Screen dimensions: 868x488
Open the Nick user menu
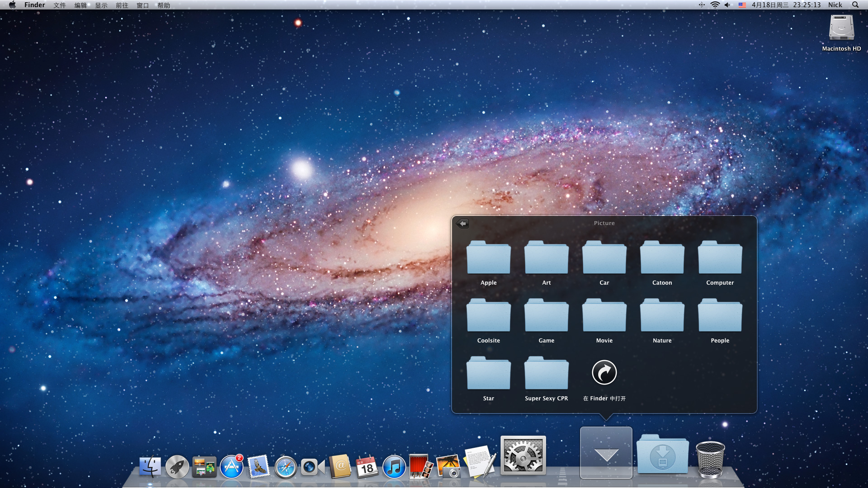click(835, 5)
